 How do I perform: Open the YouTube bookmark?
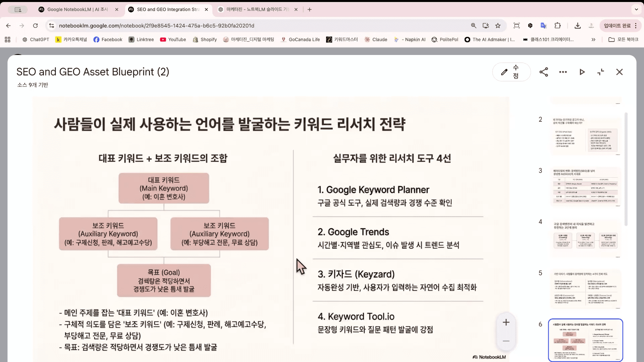[x=173, y=40]
